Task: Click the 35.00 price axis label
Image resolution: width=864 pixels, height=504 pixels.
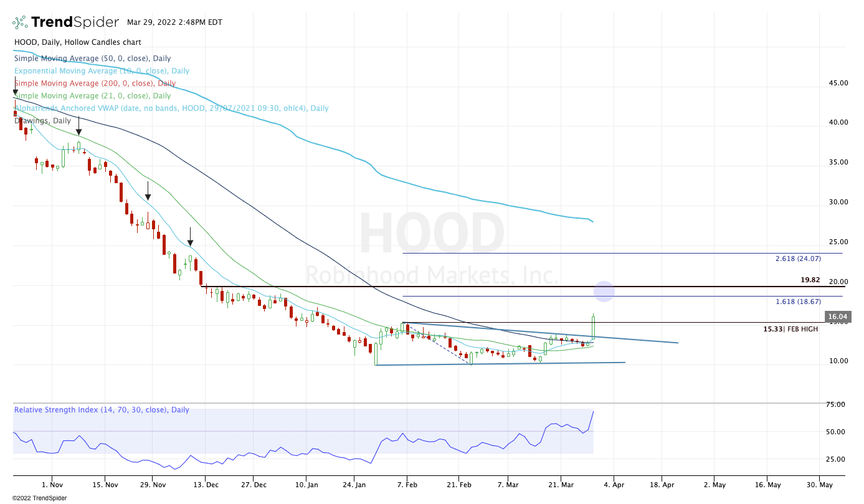Action: click(x=839, y=162)
